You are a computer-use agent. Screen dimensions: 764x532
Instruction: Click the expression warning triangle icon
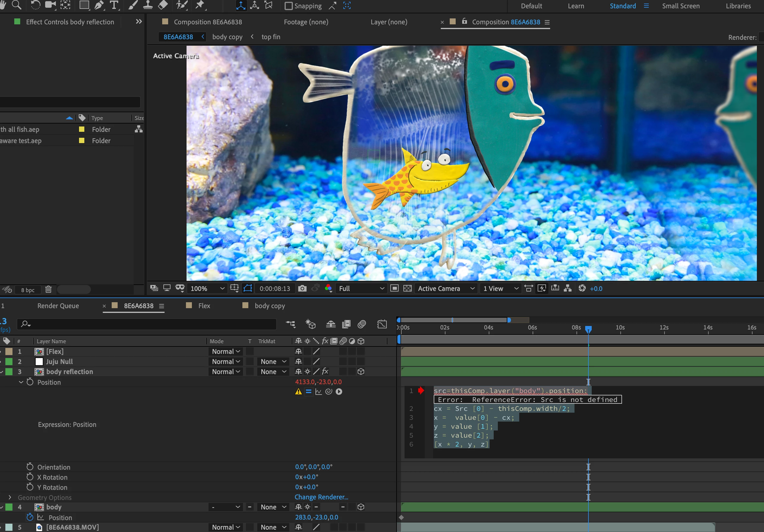click(x=299, y=392)
